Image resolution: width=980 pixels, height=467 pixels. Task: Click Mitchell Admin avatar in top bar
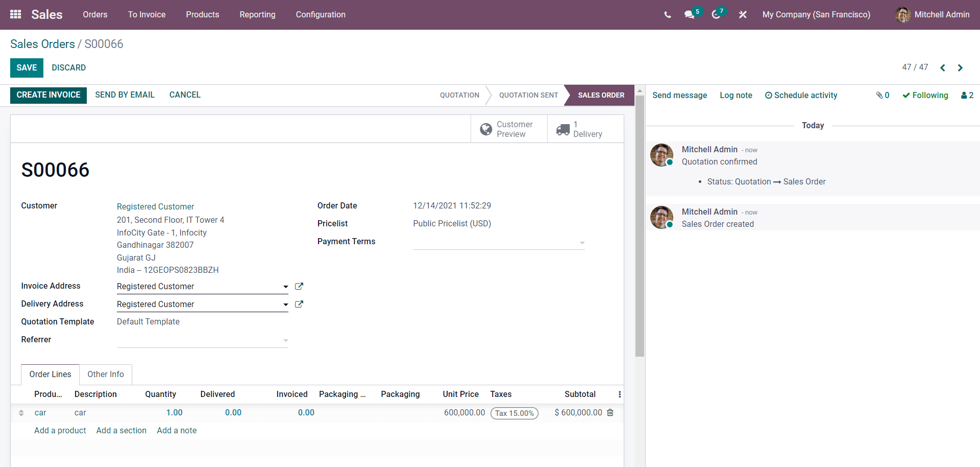click(902, 15)
